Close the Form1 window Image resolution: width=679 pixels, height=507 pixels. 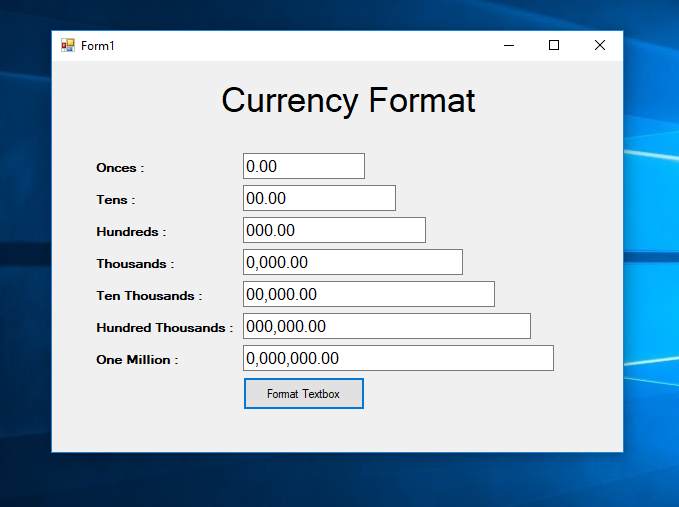[x=600, y=45]
